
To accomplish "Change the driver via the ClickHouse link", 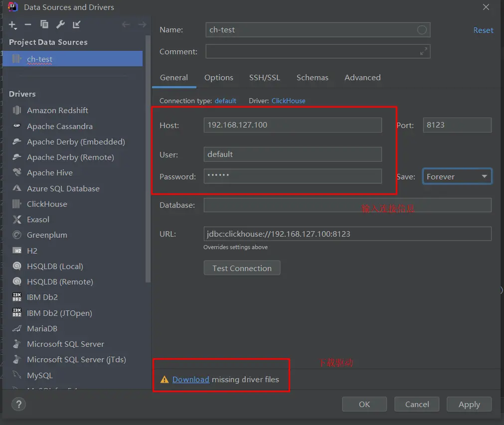I will [x=288, y=101].
